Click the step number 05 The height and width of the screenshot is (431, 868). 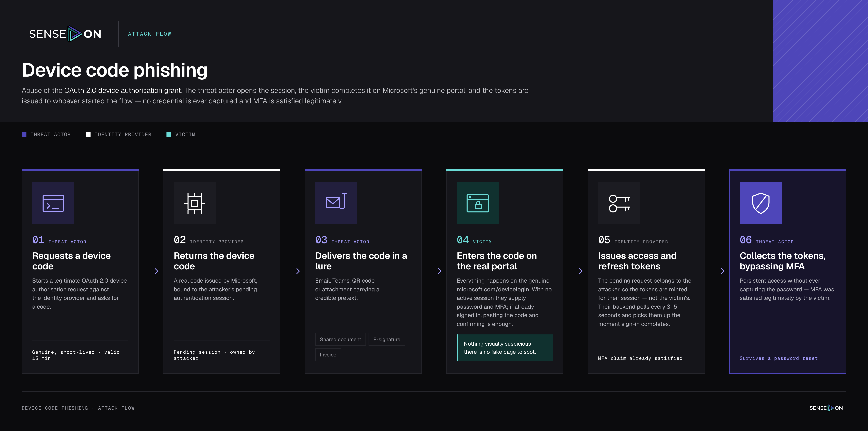point(604,240)
